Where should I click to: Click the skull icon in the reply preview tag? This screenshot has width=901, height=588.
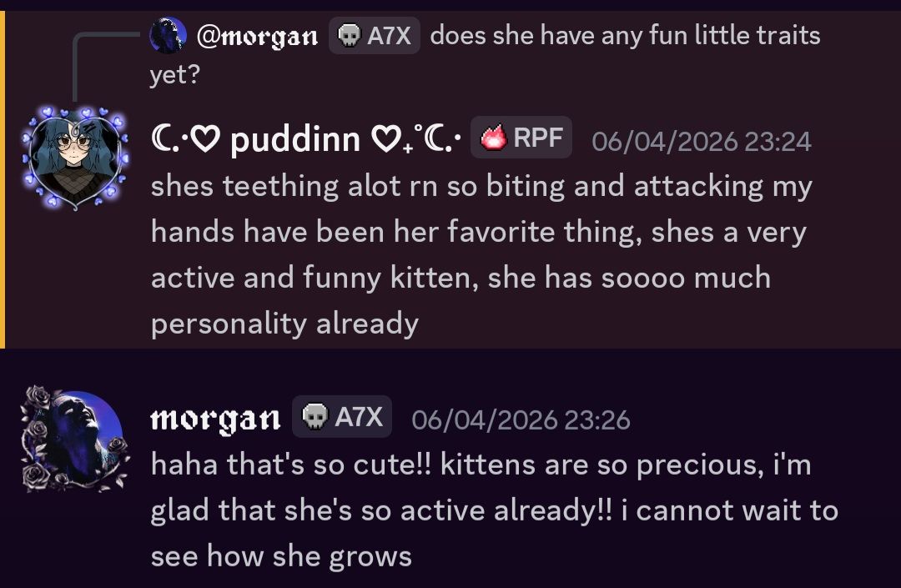(350, 36)
